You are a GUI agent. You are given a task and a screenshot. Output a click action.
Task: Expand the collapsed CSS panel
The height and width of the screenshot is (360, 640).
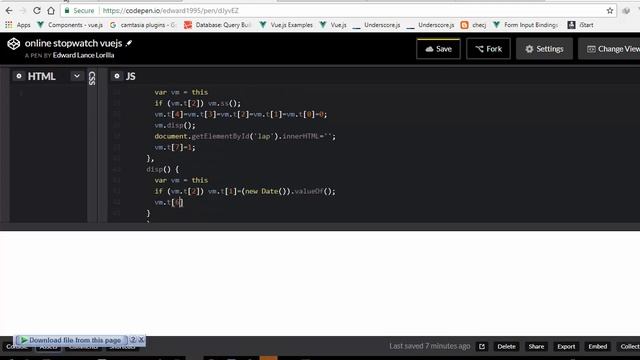pyautogui.click(x=92, y=78)
